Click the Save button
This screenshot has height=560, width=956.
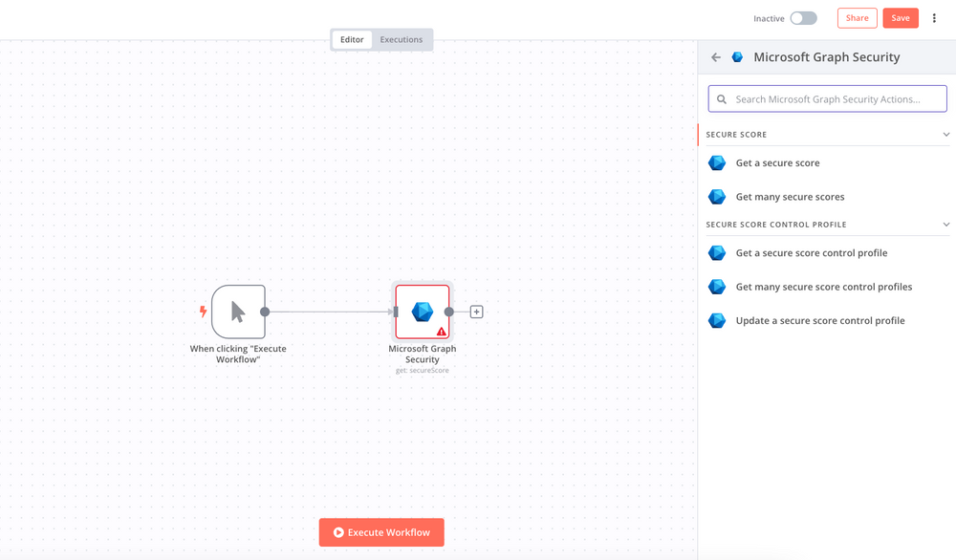900,17
